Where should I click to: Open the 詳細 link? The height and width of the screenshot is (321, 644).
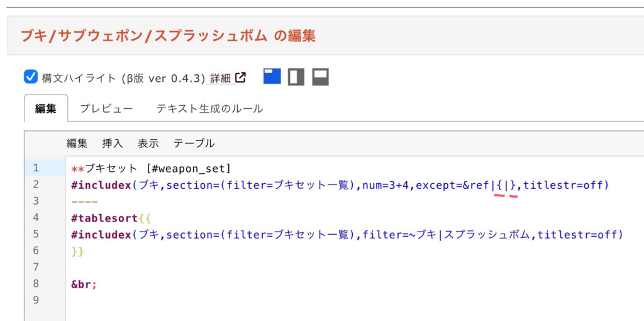(x=220, y=78)
